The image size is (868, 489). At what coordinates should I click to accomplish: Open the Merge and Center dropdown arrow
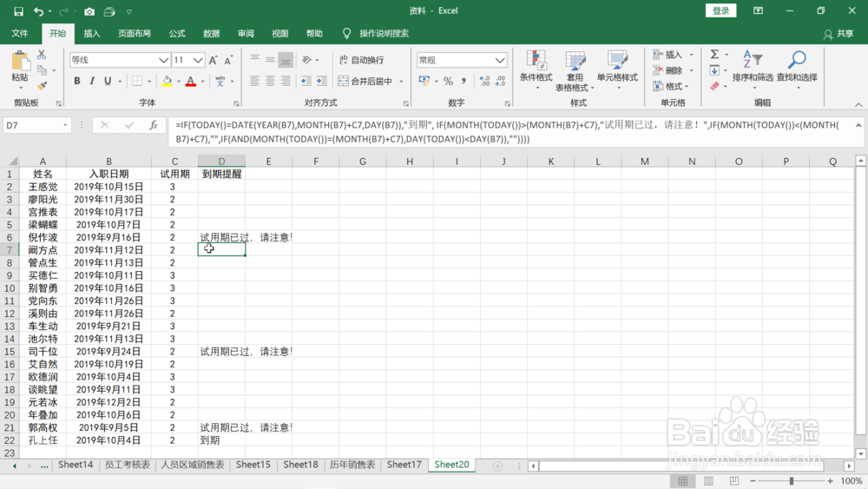tap(401, 82)
